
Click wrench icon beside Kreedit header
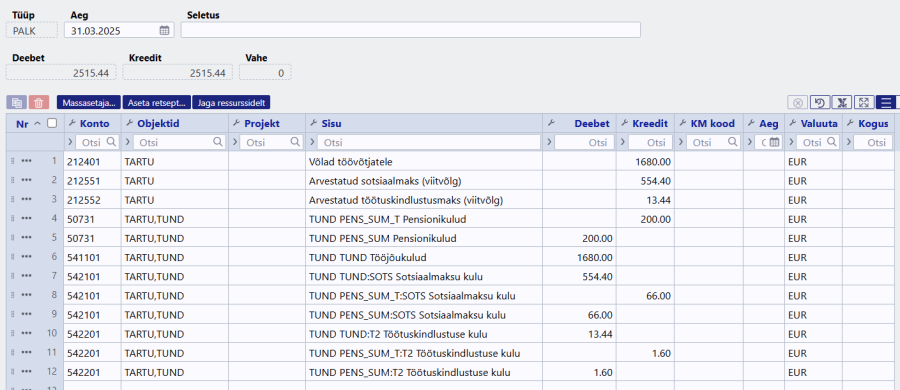click(624, 123)
